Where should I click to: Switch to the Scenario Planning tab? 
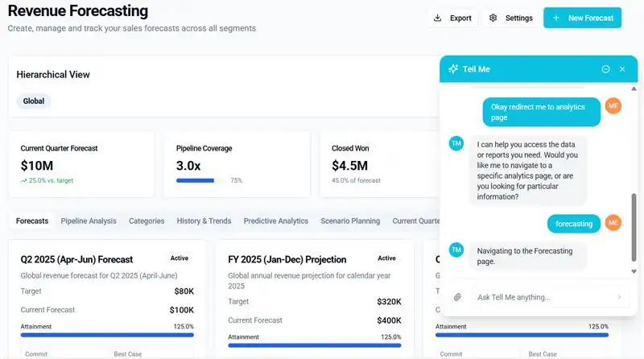(350, 221)
